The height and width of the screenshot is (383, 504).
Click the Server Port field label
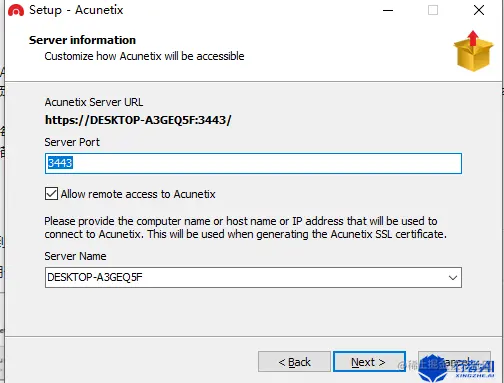click(72, 142)
